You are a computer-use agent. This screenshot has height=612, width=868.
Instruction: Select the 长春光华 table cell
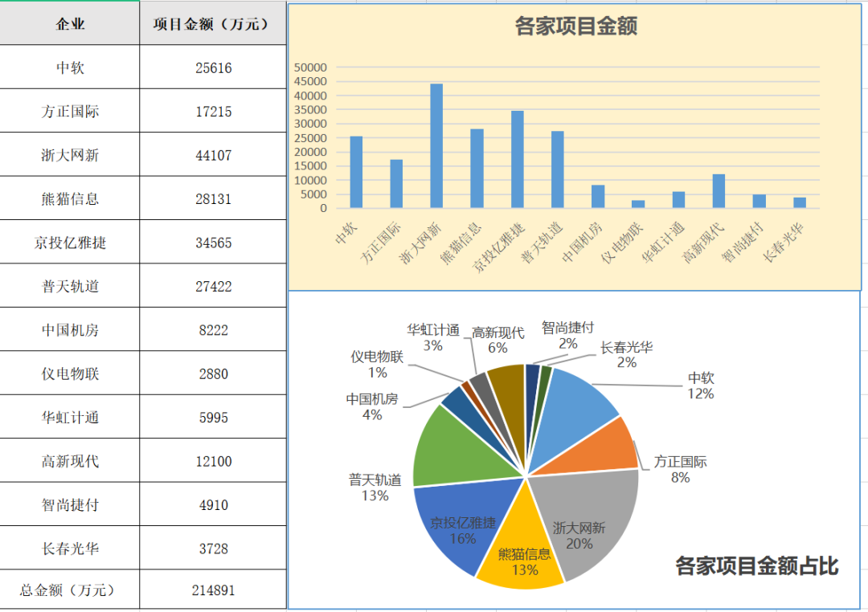(70, 548)
